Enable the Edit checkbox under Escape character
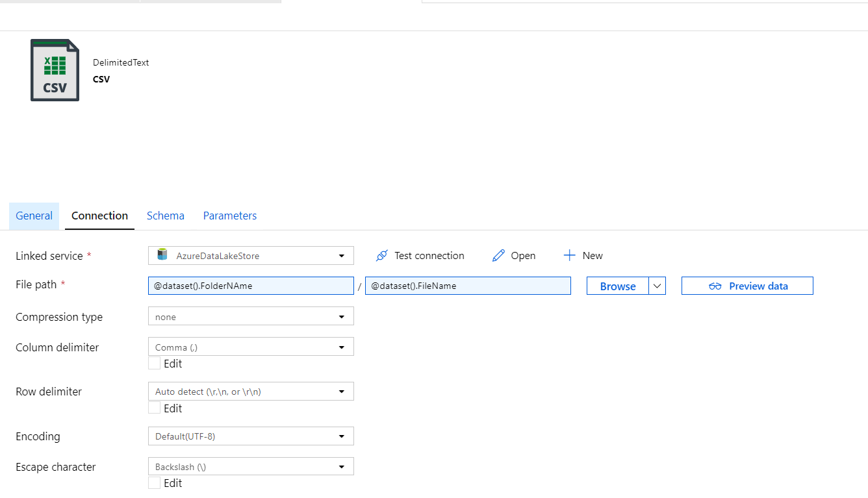Image resolution: width=868 pixels, height=498 pixels. point(154,482)
